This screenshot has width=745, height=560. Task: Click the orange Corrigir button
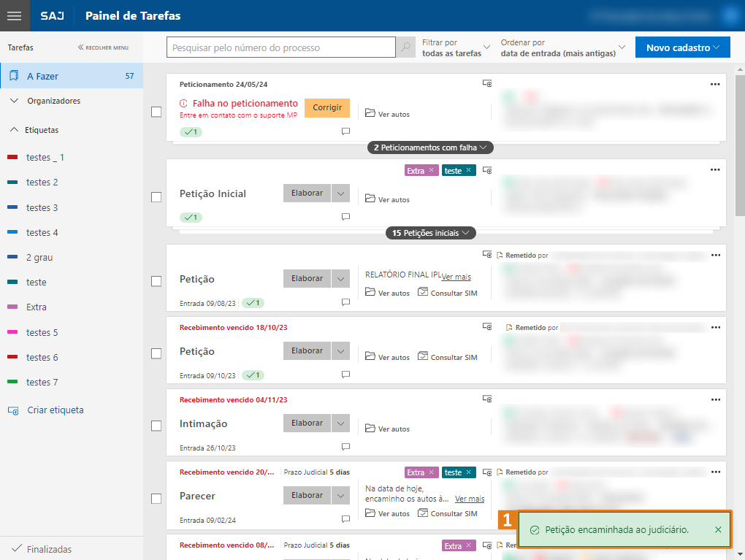[x=327, y=107]
